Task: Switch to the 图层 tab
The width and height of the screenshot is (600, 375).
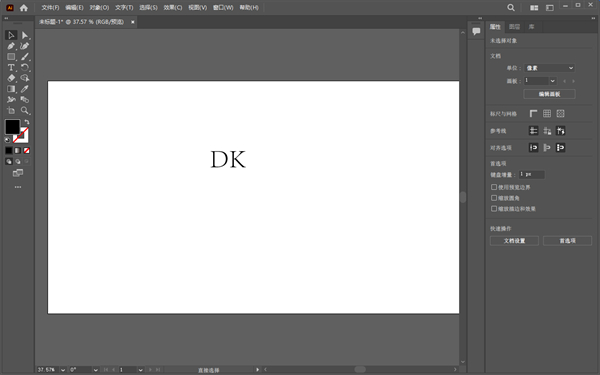Action: [514, 27]
